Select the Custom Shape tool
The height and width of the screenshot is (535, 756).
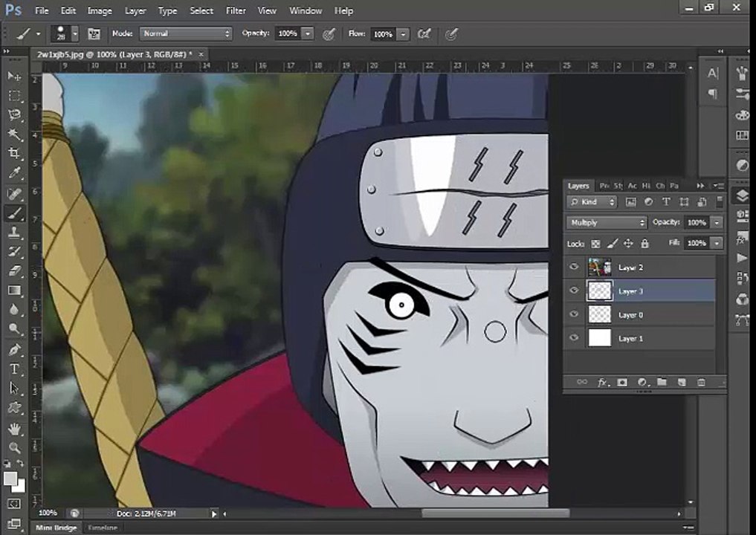[14, 408]
